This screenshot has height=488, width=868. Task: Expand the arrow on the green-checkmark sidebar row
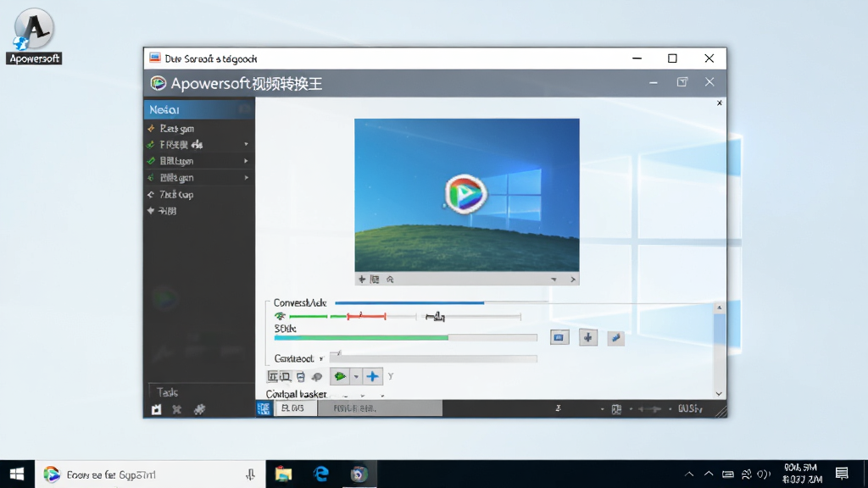click(x=246, y=161)
